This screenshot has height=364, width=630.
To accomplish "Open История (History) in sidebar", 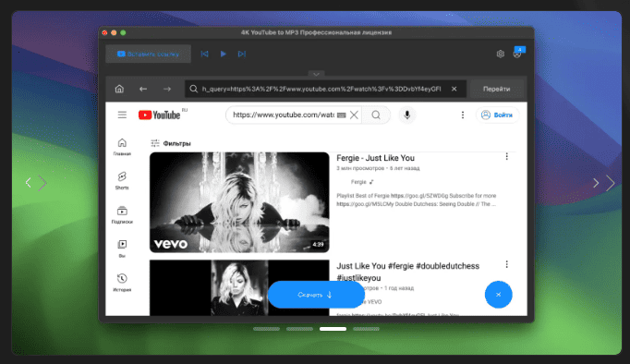I will click(x=122, y=283).
